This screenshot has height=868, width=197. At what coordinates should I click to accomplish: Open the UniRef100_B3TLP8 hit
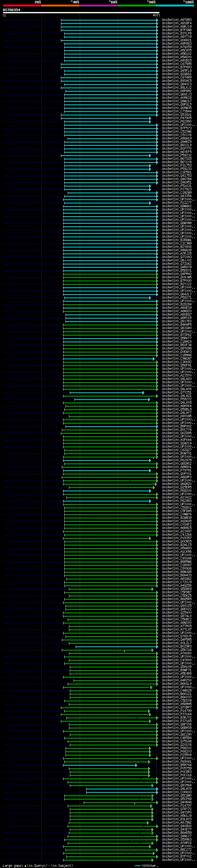[x=177, y=33]
